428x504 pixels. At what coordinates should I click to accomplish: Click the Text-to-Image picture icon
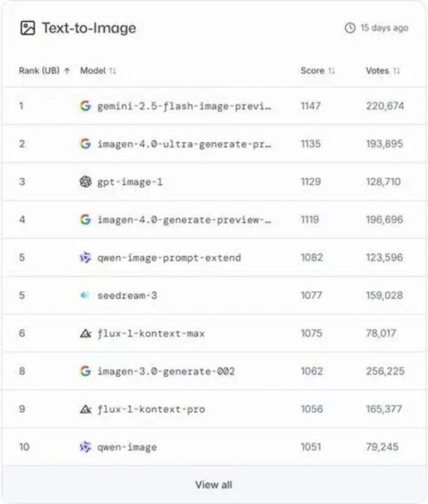(x=27, y=29)
